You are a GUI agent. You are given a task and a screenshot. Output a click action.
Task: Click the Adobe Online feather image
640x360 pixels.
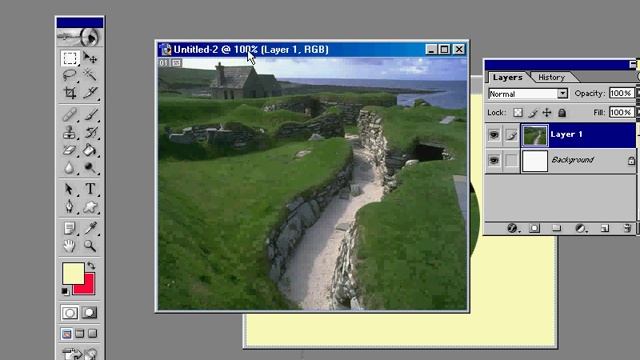pyautogui.click(x=80, y=37)
